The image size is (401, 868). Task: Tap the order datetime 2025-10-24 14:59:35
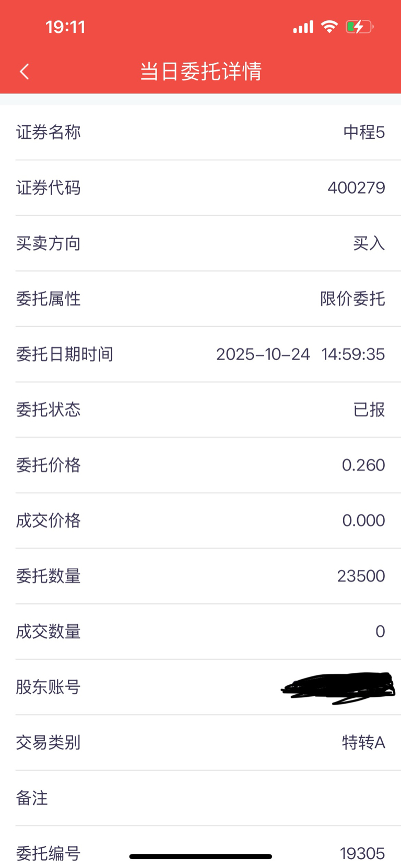click(300, 354)
